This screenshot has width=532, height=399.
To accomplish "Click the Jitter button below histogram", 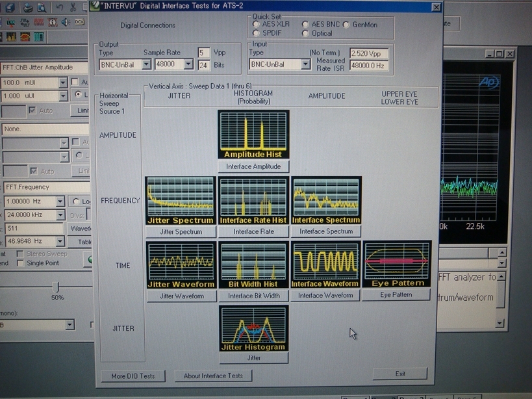I will click(x=254, y=358).
